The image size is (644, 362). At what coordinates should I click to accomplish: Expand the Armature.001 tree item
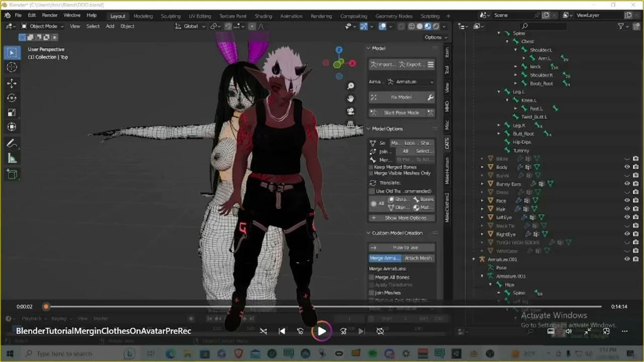click(x=473, y=259)
